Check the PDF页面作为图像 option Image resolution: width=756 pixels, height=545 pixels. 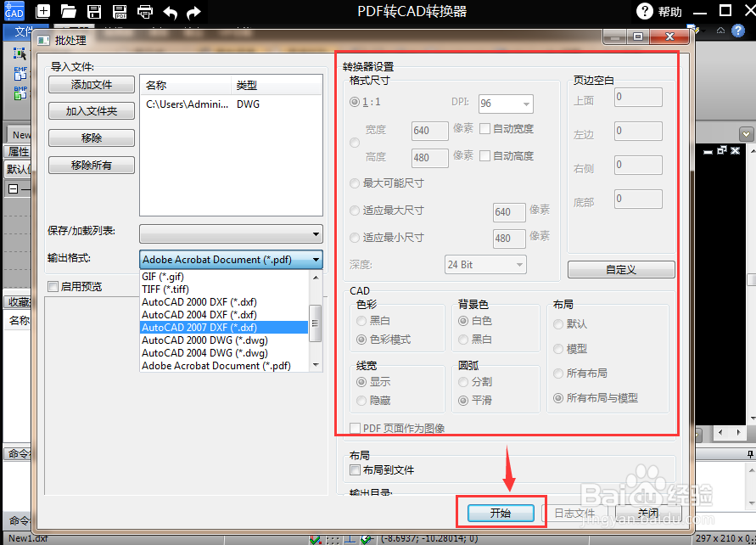coord(356,429)
